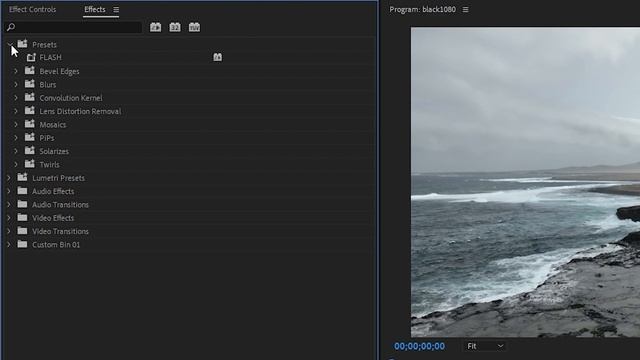This screenshot has width=640, height=360.
Task: Toggle the Accelerated Effects filter icon
Action: [x=156, y=27]
